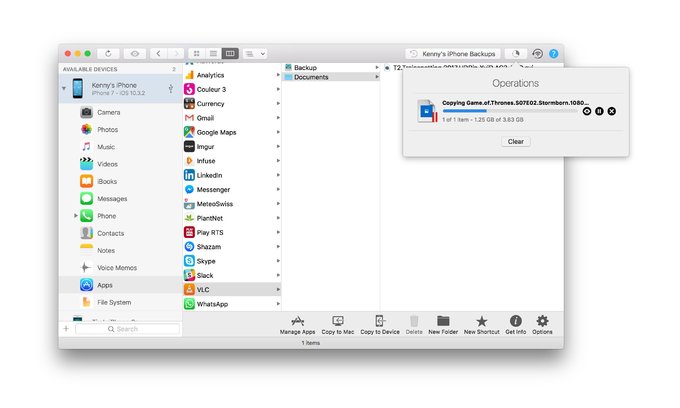Screen dimensions: 680x408
Task: Select Apps in the sidebar
Action: coord(120,285)
